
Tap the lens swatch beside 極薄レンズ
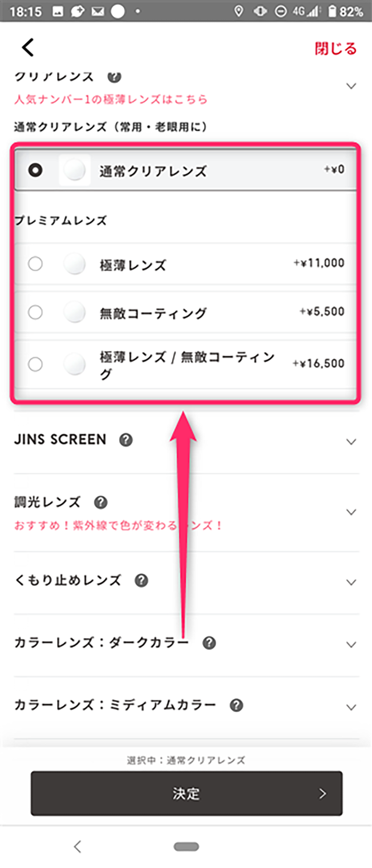74,264
